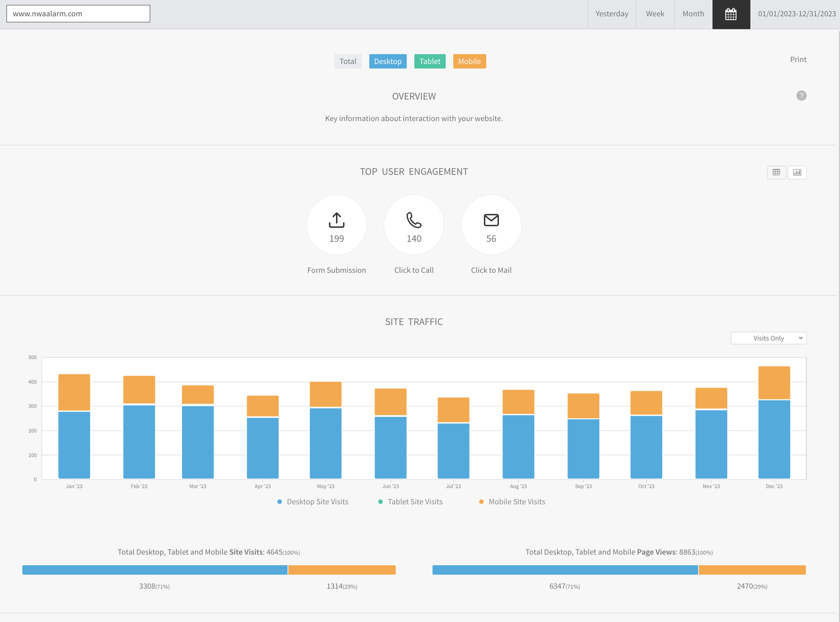Click the Form Submission upload icon
The width and height of the screenshot is (840, 622).
[x=336, y=220]
